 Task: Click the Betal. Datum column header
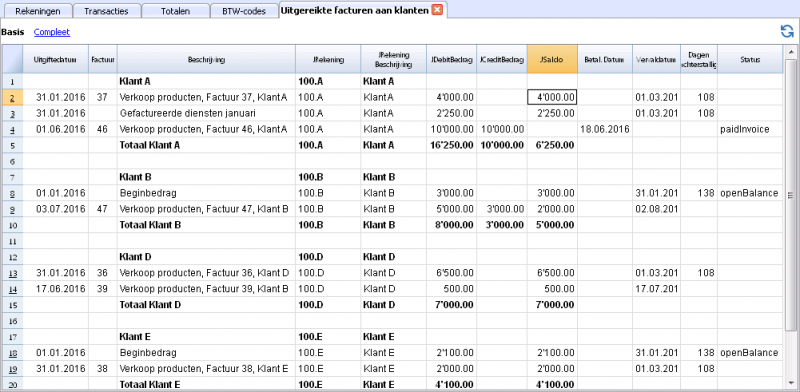pos(605,59)
